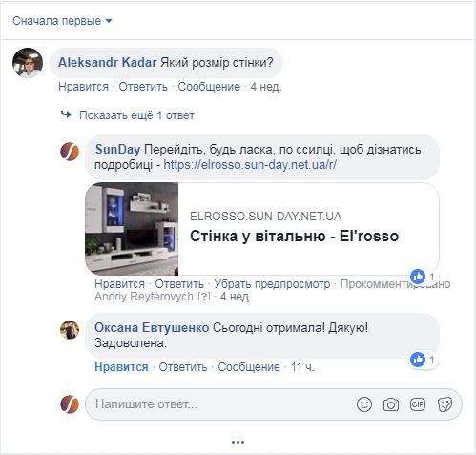Open the GIF selector in reply box
This screenshot has width=476, height=455.
click(x=418, y=404)
